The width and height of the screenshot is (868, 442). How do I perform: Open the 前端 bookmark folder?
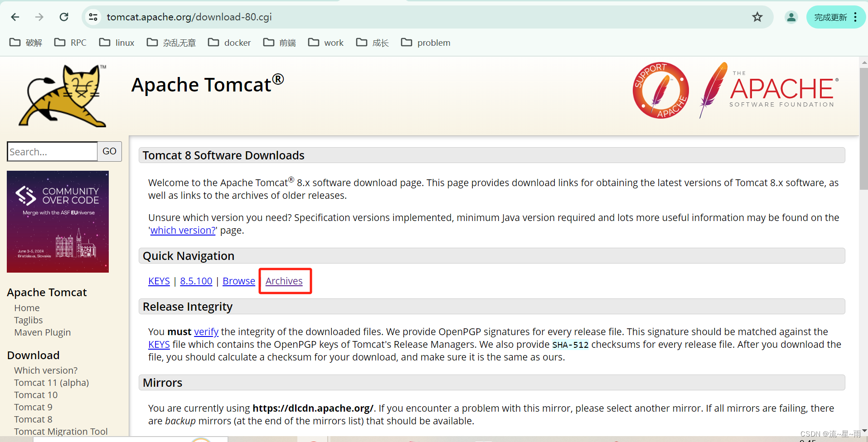click(279, 43)
